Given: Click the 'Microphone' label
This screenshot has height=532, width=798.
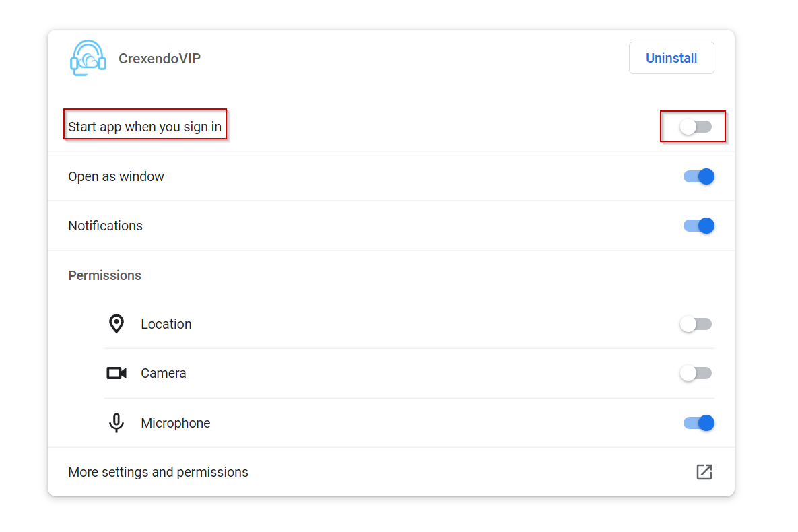Looking at the screenshot, I should pos(176,423).
